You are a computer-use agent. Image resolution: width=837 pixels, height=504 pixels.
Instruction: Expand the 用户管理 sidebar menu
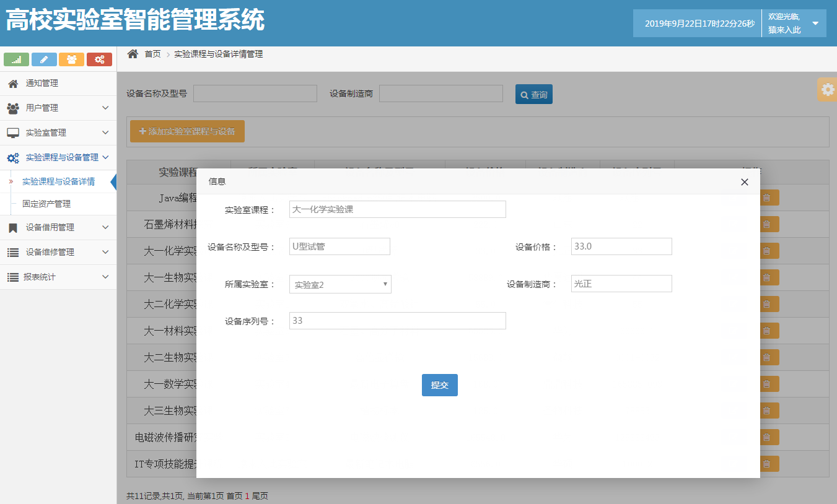click(x=58, y=108)
